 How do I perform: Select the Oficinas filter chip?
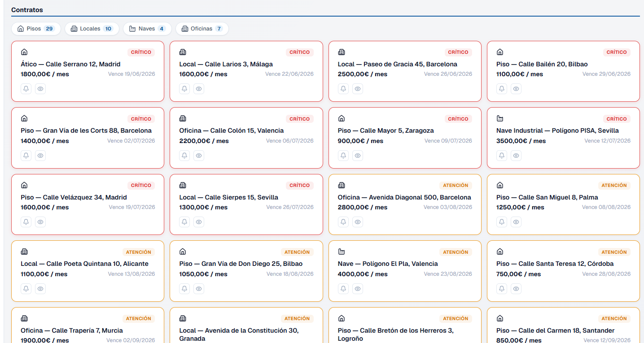coord(202,29)
